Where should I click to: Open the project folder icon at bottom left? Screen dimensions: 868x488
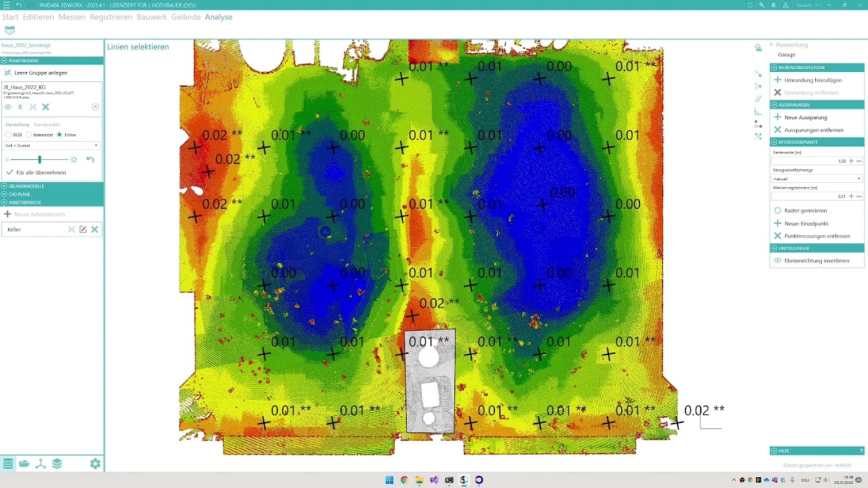click(x=24, y=464)
